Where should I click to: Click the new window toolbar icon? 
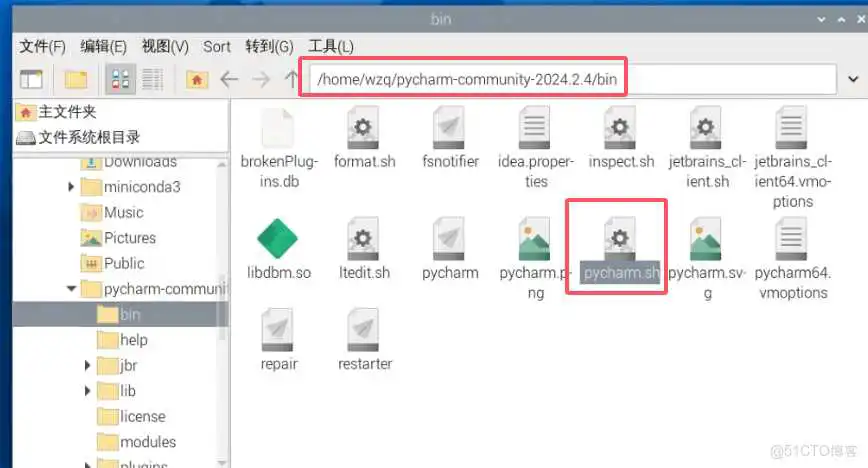[31, 80]
